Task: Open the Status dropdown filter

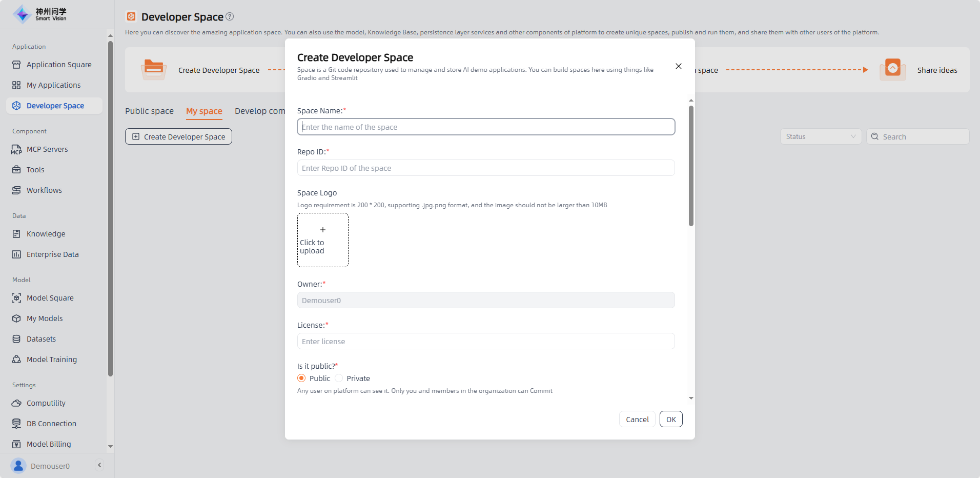Action: point(820,136)
